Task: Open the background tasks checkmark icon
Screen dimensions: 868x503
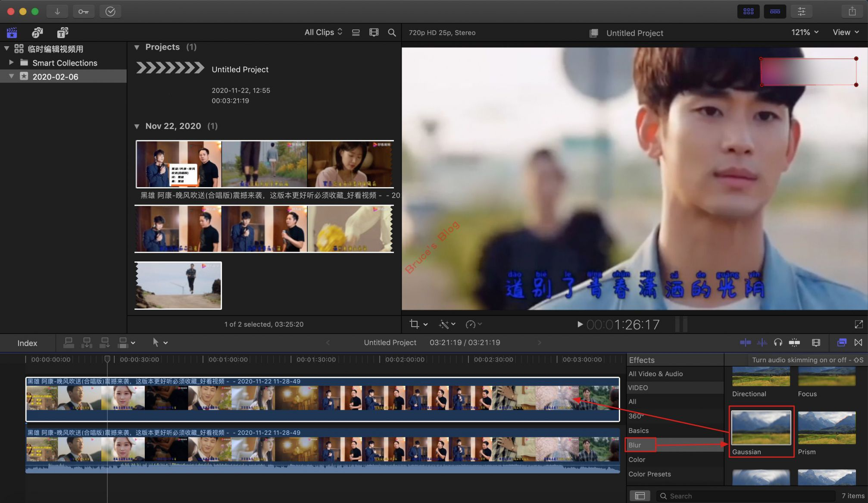Action: 110,12
